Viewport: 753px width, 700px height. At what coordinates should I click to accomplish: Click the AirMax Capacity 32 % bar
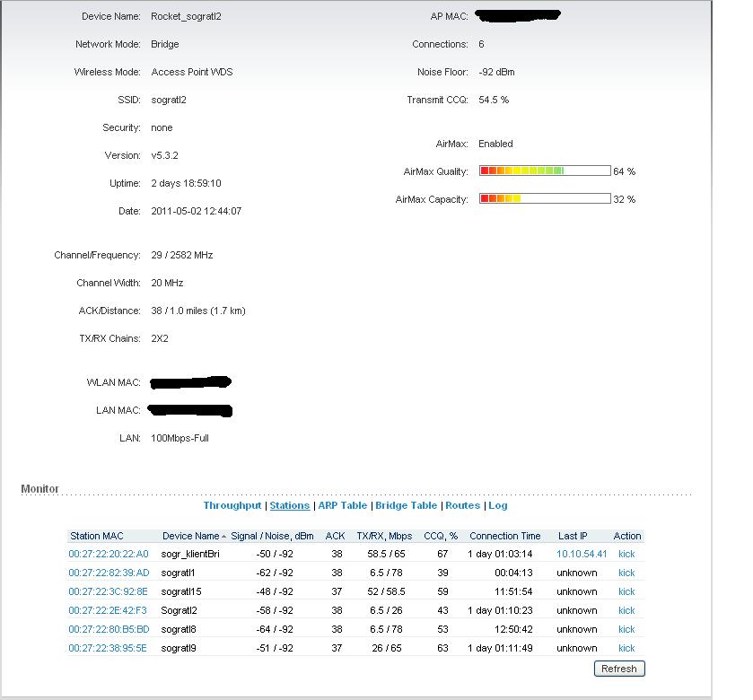click(x=545, y=198)
